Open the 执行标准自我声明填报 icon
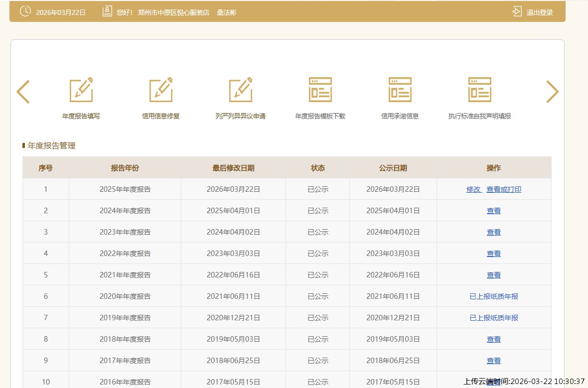Image resolution: width=588 pixels, height=388 pixels. [x=480, y=90]
